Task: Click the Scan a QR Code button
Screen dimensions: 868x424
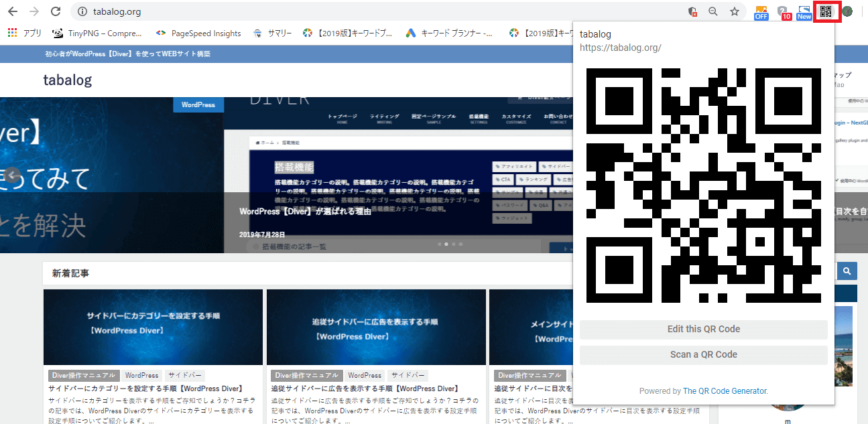Action: point(703,354)
